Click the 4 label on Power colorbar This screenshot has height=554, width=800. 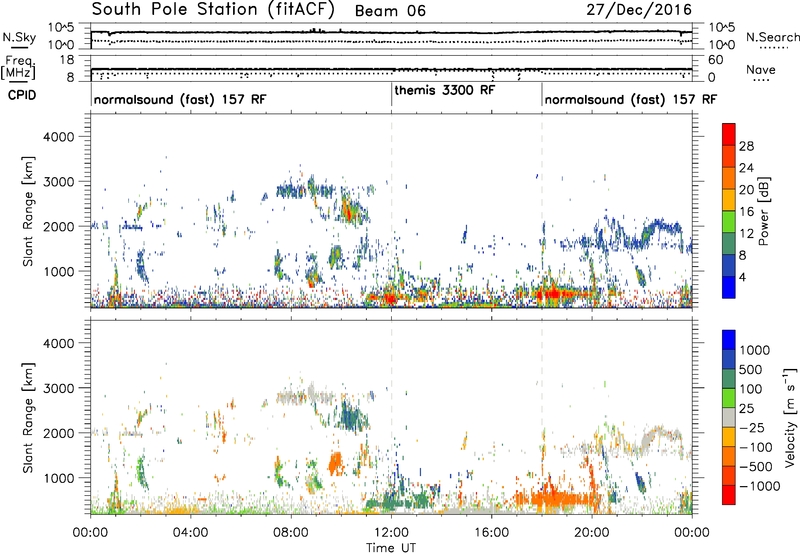click(743, 277)
